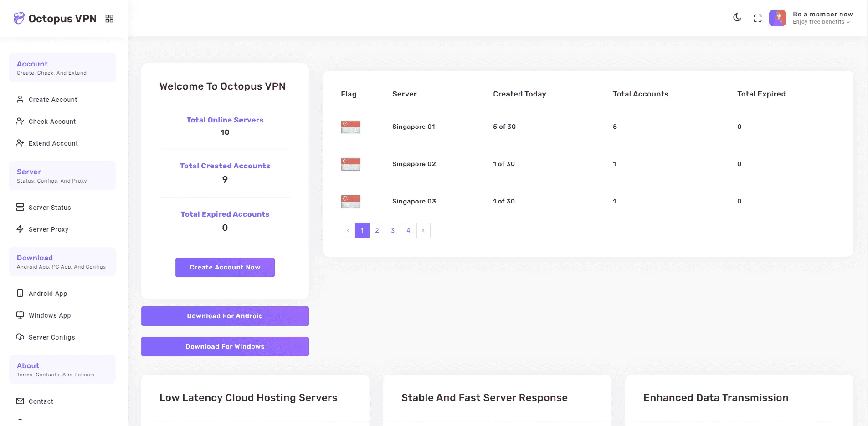Open Extend Account from sidebar
Image resolution: width=868 pixels, height=426 pixels.
(x=53, y=143)
